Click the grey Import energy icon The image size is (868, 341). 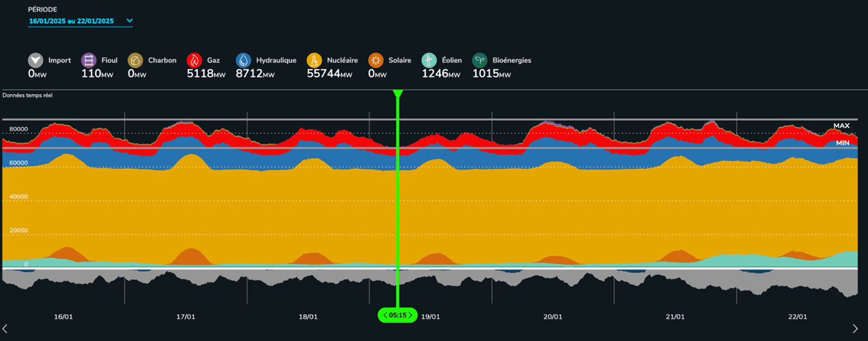[36, 60]
